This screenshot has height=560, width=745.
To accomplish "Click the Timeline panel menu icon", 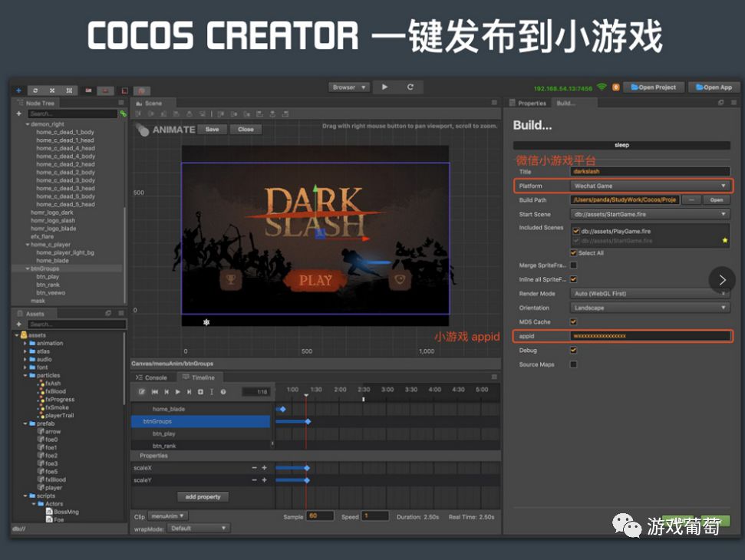I will (x=494, y=377).
